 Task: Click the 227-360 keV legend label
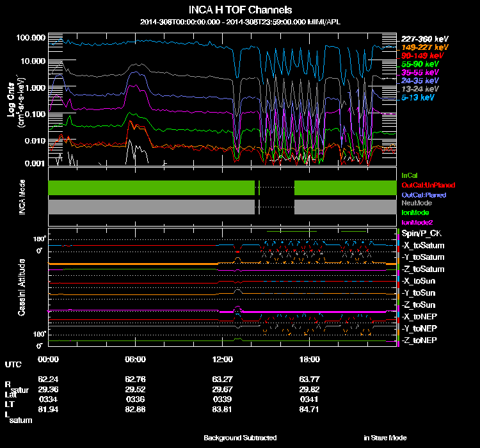tap(420, 39)
